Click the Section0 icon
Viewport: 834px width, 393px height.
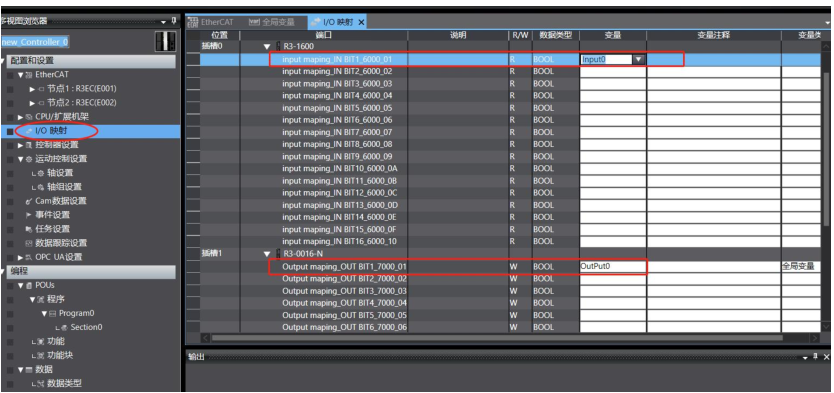pyautogui.click(x=64, y=328)
